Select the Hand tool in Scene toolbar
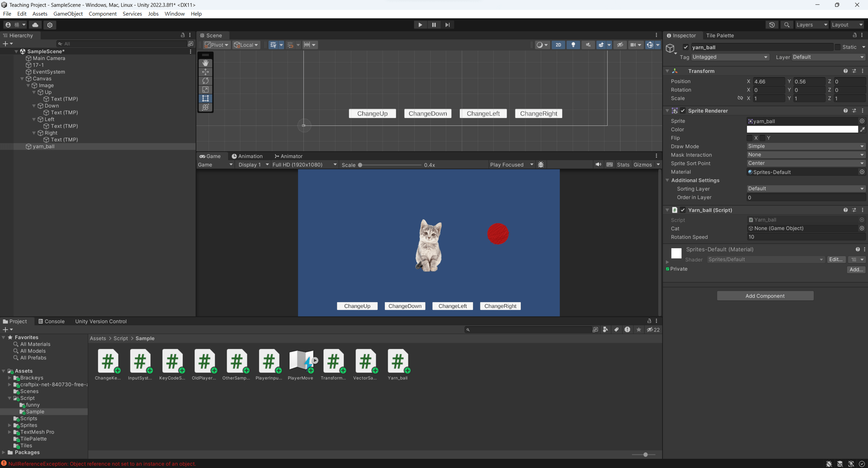Image resolution: width=868 pixels, height=468 pixels. [x=205, y=63]
